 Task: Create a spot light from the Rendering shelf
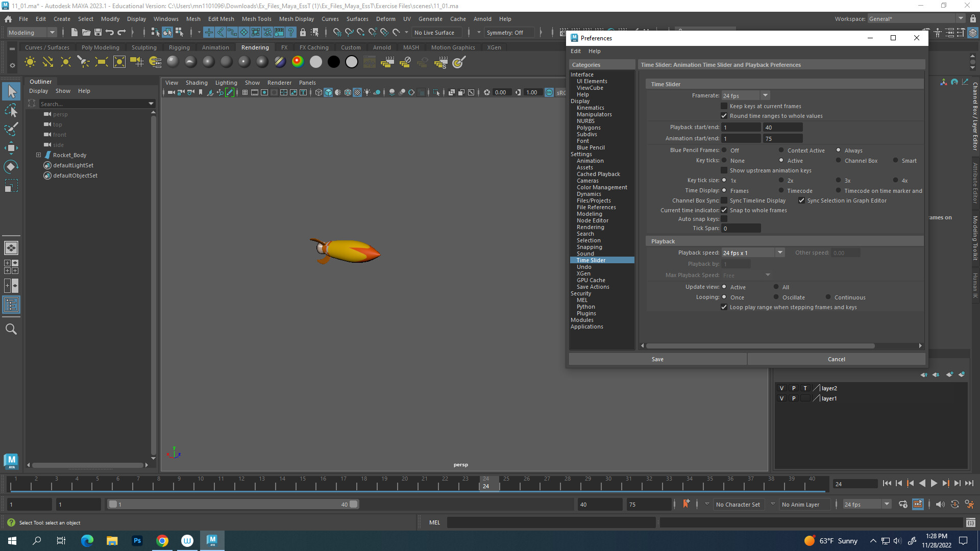click(x=83, y=62)
